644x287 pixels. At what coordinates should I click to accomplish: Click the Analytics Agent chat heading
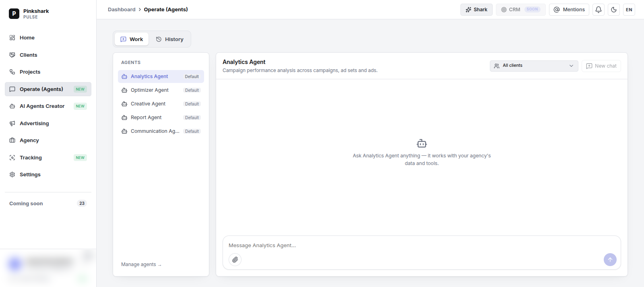pos(244,62)
